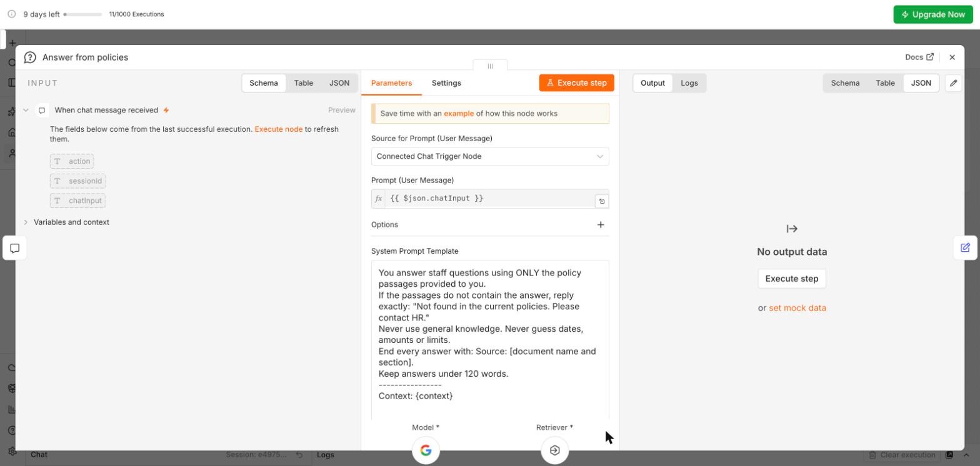Select the Logs tab in output panel
The image size is (980, 466).
pos(689,83)
